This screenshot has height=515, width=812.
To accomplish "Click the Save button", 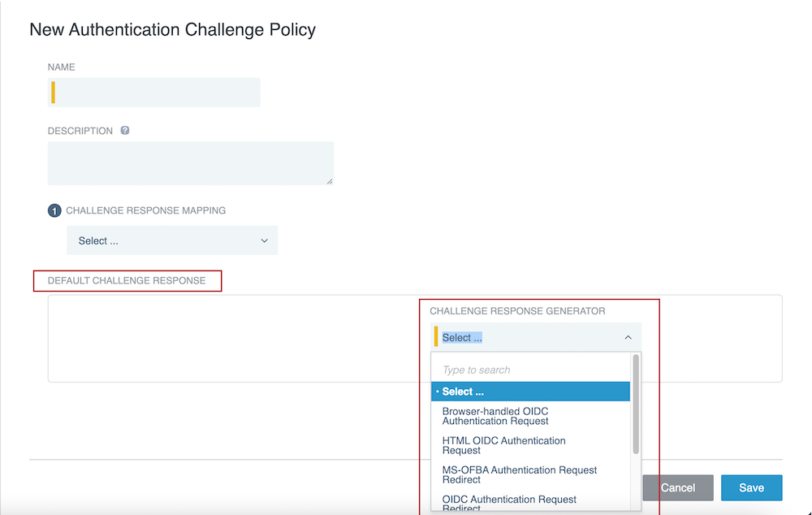I will click(751, 487).
